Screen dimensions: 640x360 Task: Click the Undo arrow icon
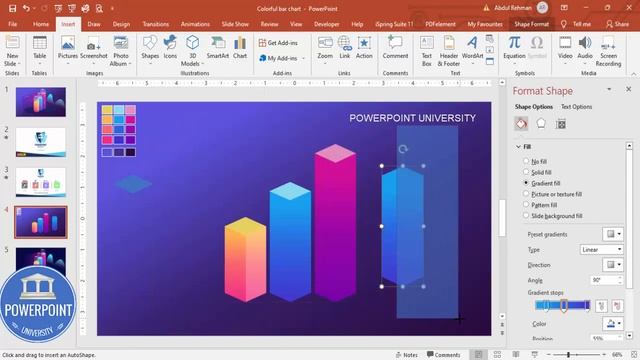point(26,8)
